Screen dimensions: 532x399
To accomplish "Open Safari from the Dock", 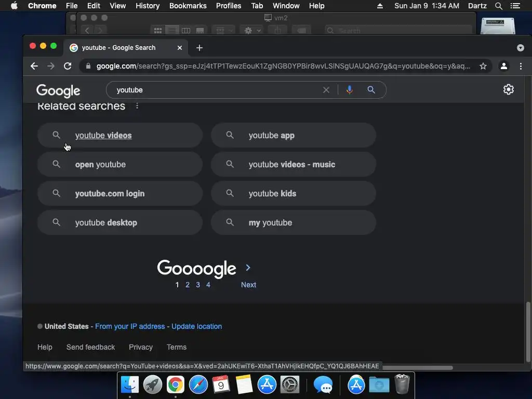I will (x=198, y=385).
